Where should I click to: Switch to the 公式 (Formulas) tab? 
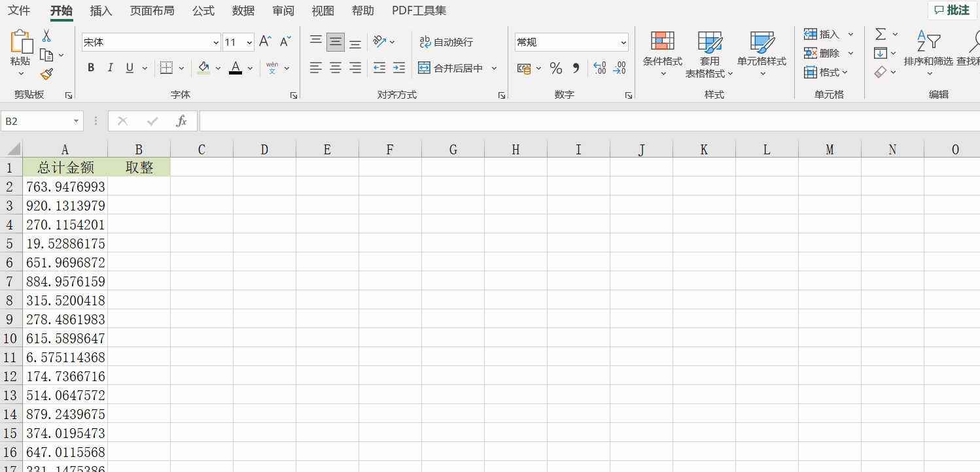[x=203, y=10]
